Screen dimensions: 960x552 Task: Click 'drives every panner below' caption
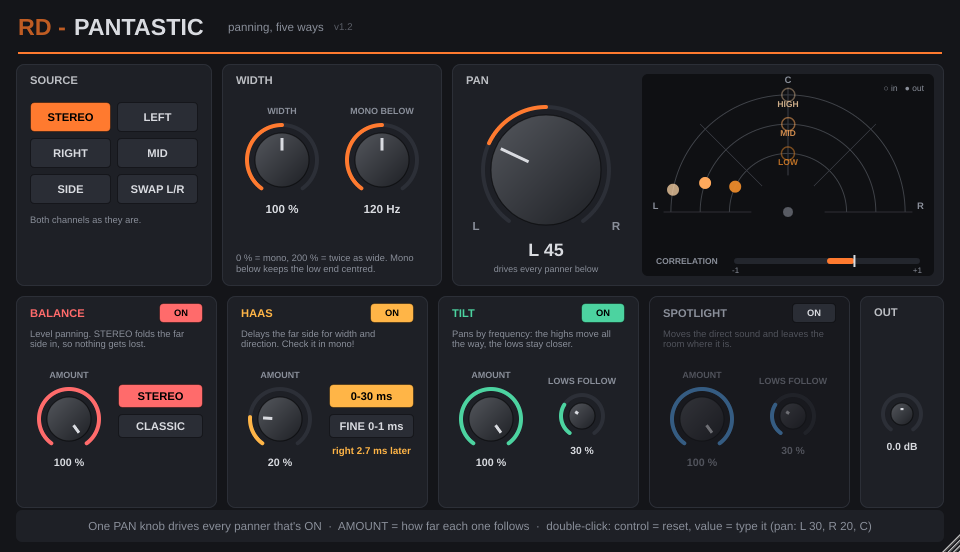(546, 269)
